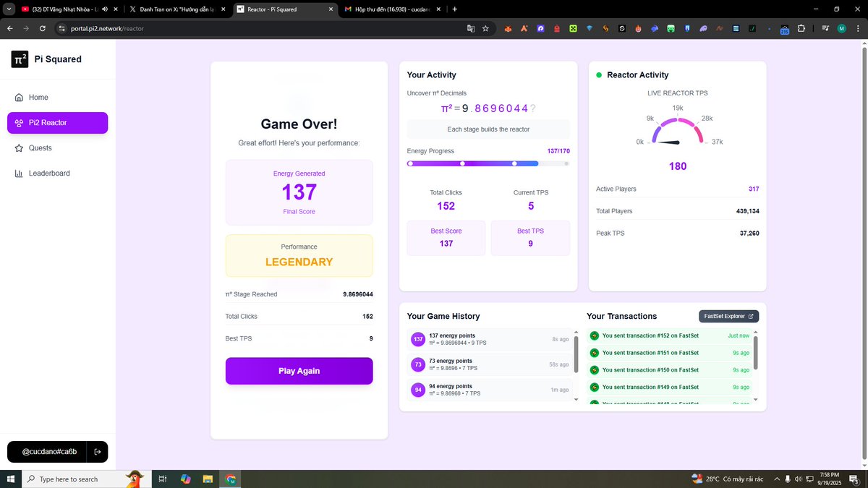Open the Extensions puzzle menu
Screen dimensions: 868x488
click(801, 28)
